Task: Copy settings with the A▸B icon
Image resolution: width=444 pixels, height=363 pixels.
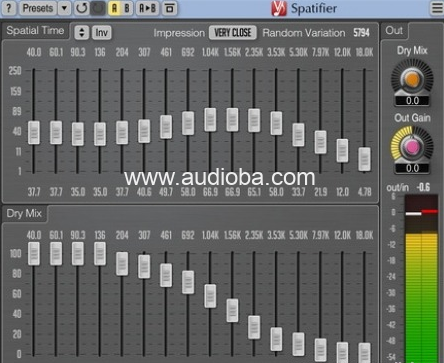Action: click(x=147, y=8)
